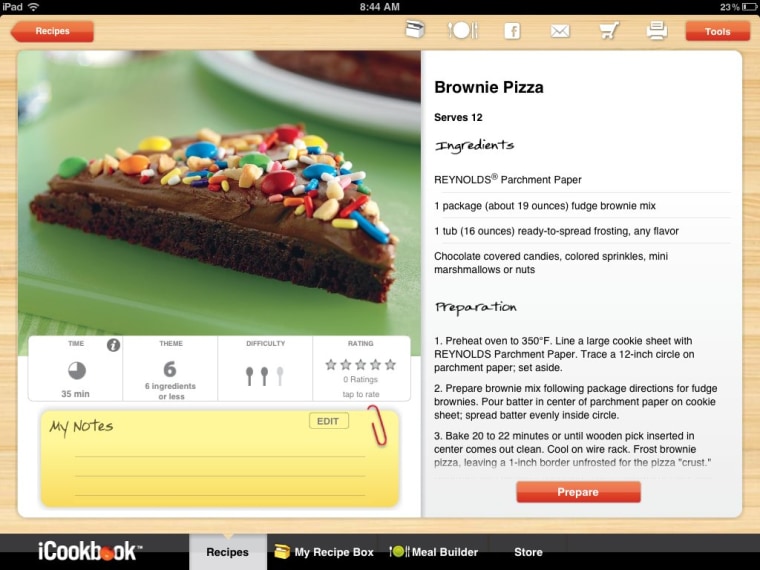760x570 pixels.
Task: Tap the difficulty spoons indicator
Action: (265, 376)
